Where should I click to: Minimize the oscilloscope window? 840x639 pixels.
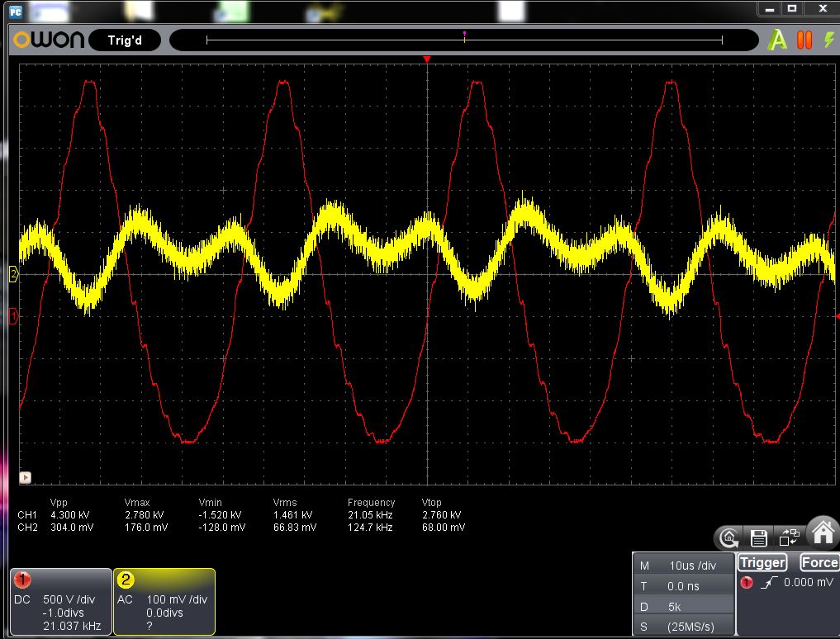click(770, 8)
